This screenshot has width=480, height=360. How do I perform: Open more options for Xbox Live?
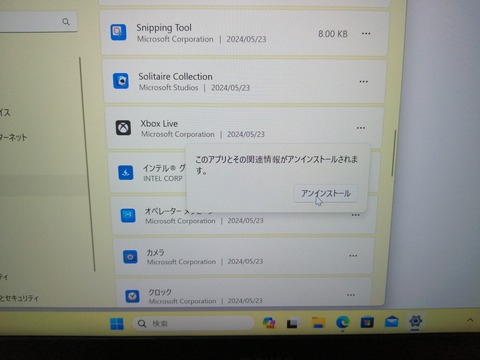point(361,128)
